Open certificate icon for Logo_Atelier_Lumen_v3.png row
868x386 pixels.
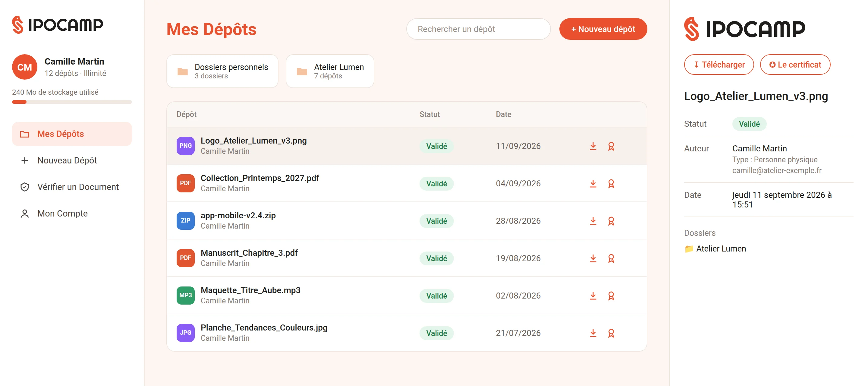click(611, 146)
